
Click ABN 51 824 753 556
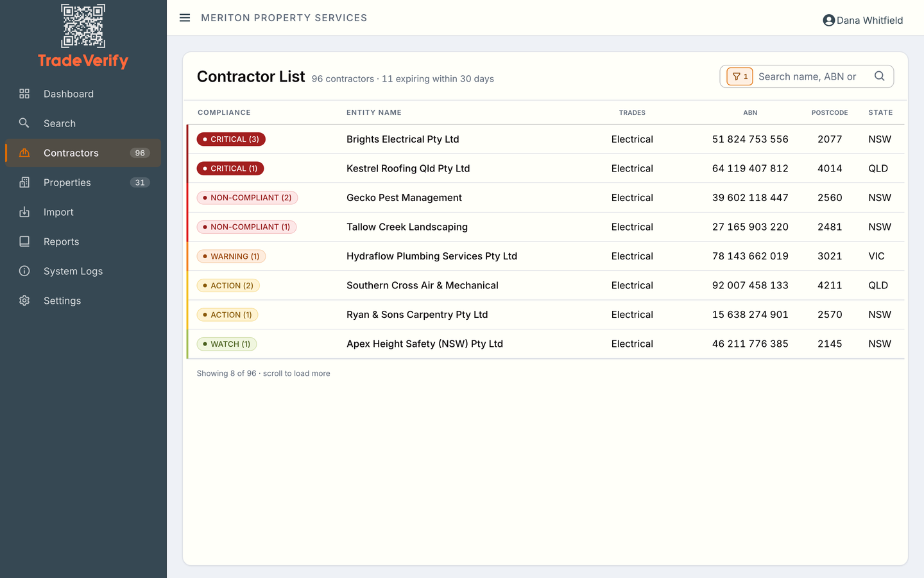point(750,139)
